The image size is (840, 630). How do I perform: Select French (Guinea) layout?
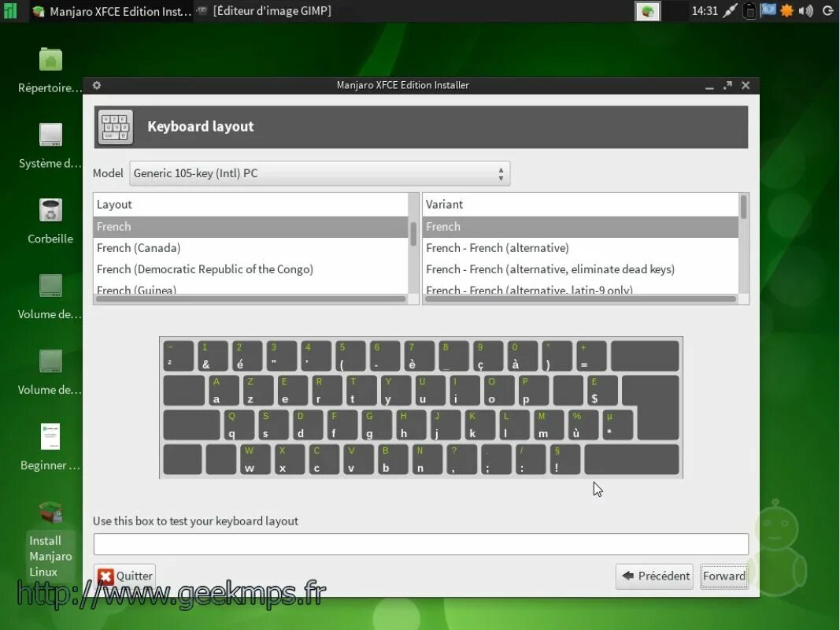tap(250, 288)
